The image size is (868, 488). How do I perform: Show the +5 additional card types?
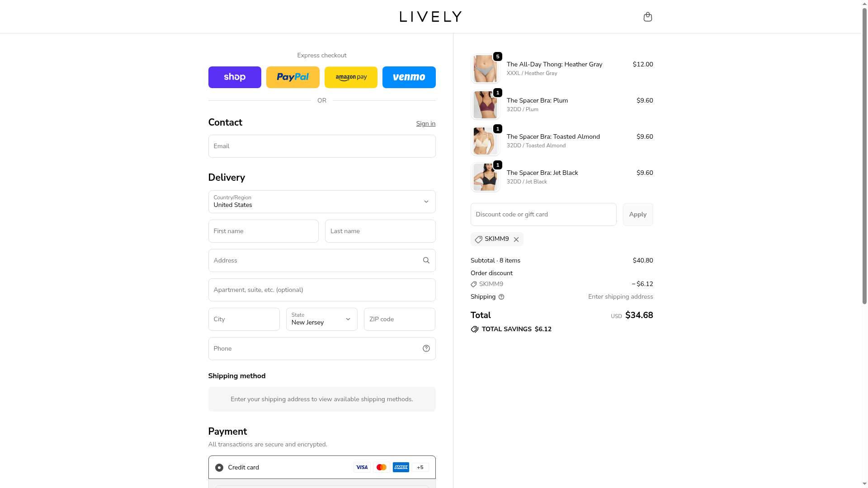(x=420, y=467)
